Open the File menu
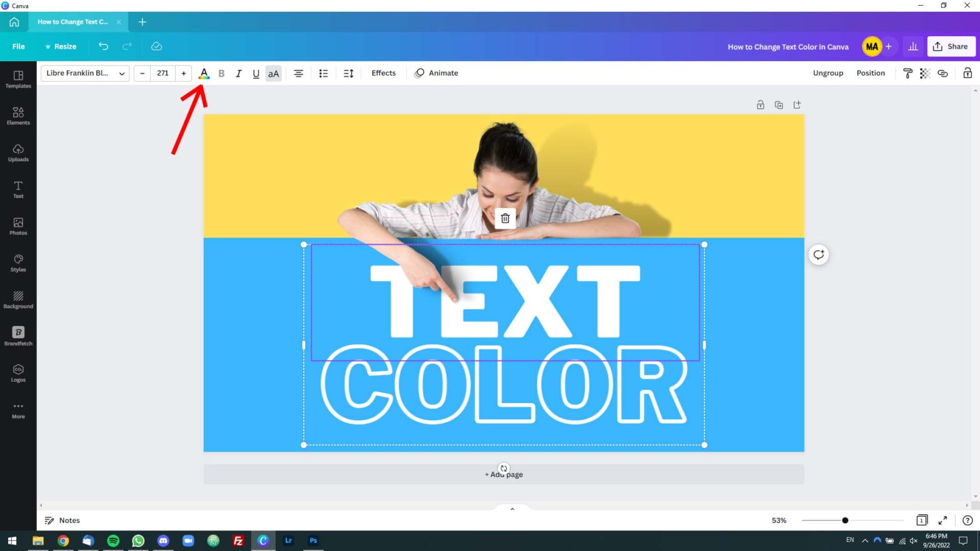Image resolution: width=980 pixels, height=551 pixels. coord(19,46)
